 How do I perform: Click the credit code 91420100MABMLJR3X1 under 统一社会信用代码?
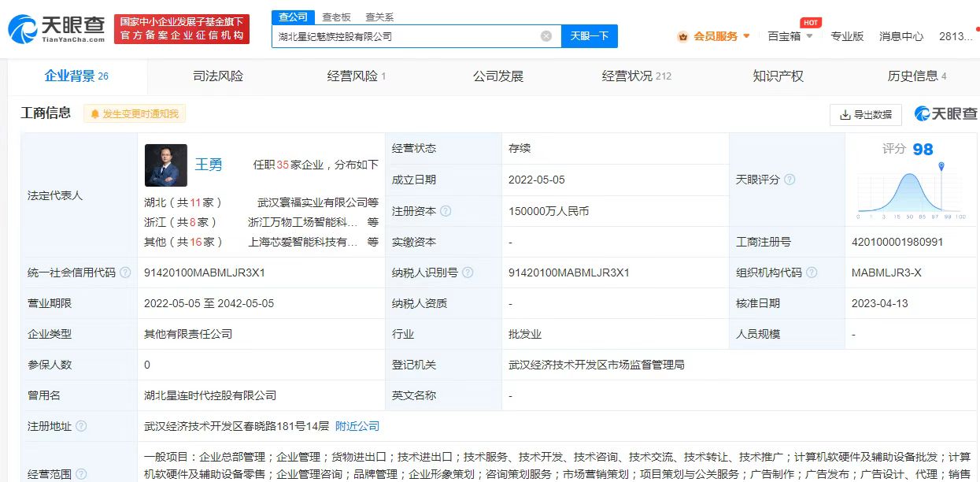click(x=205, y=273)
